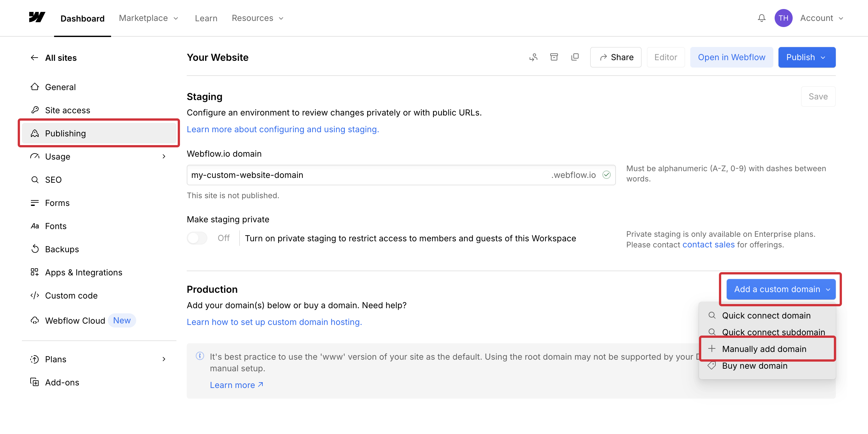Go to the Dashboard tab

(x=82, y=18)
